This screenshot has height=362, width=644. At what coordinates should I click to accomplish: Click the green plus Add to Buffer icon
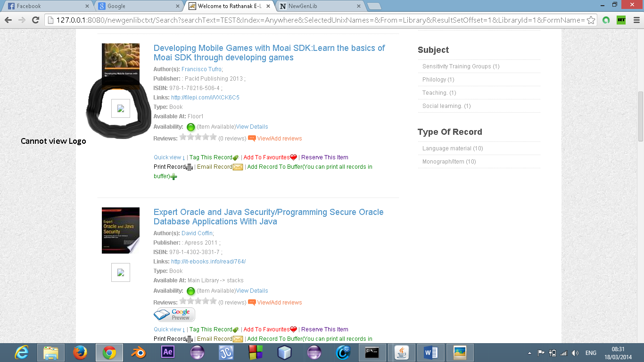pyautogui.click(x=173, y=177)
